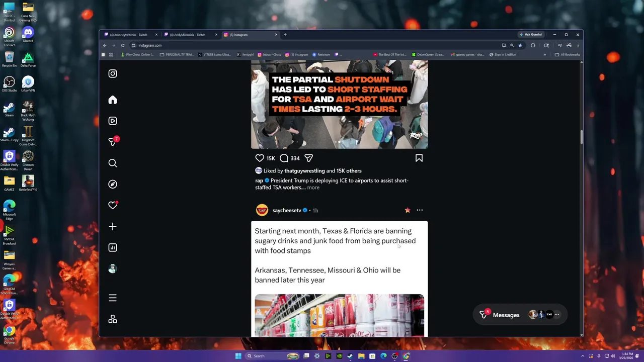This screenshot has width=644, height=362.
Task: Open the Dashboard insights icon
Action: pos(113,248)
